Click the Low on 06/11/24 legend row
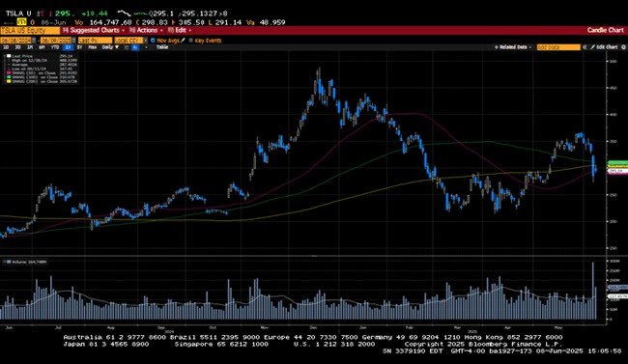This screenshot has height=364, width=628. pos(43,69)
